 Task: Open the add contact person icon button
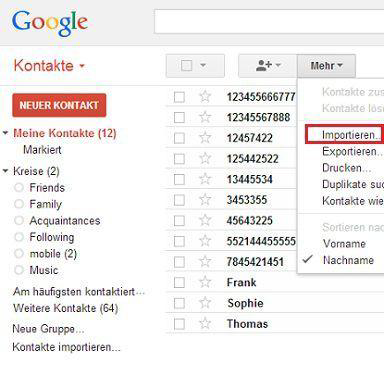tap(268, 66)
